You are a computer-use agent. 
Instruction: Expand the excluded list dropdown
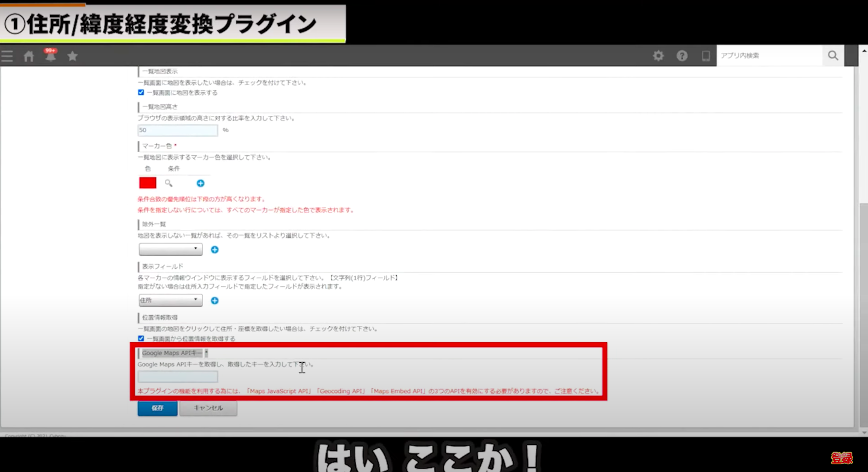coord(170,249)
